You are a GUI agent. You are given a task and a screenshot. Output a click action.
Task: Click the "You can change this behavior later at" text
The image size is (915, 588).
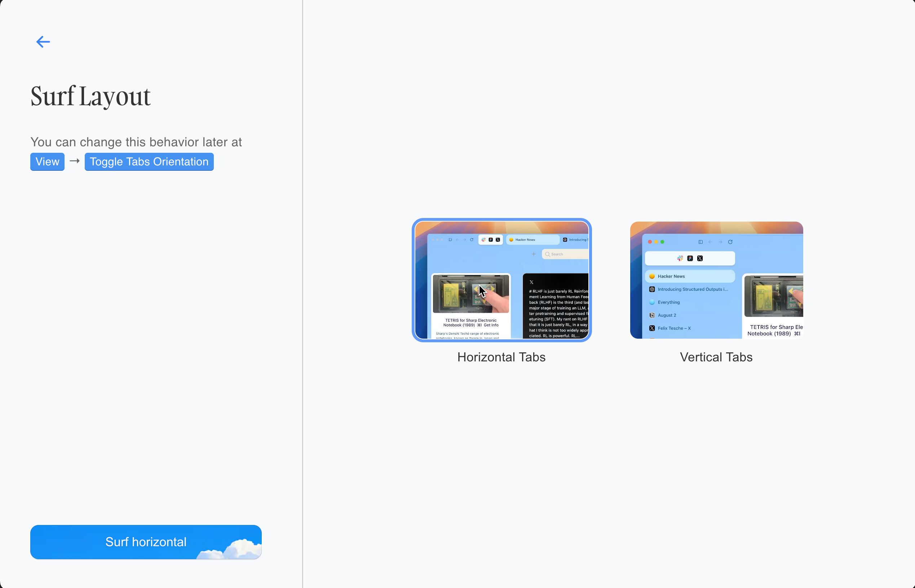tap(136, 142)
